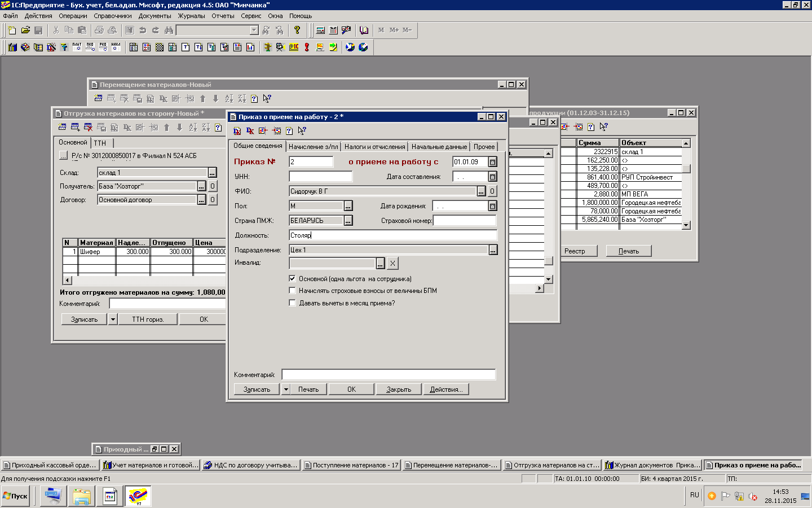The height and width of the screenshot is (508, 812).
Task: Click sort ascending icon in Отгрузка материалов toolbar
Action: point(193,128)
